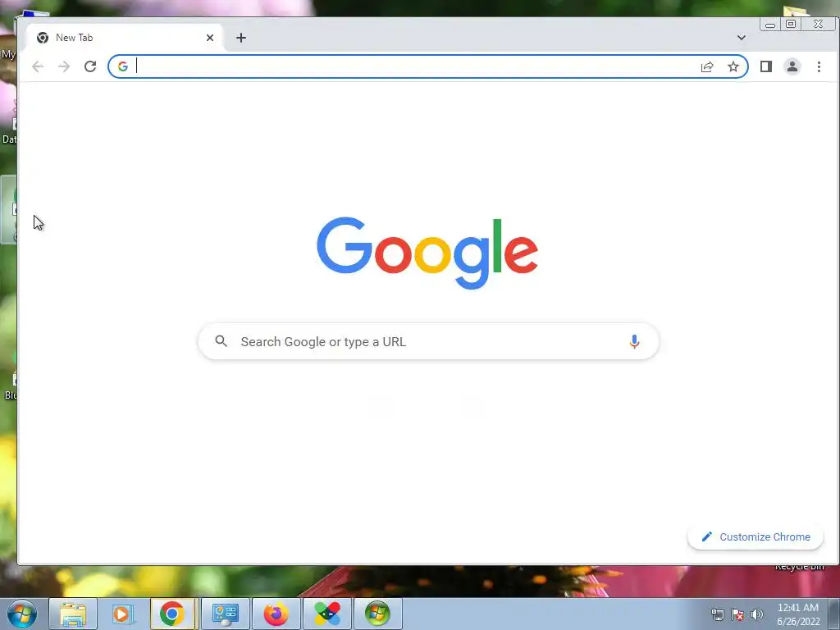Open a new tab with plus button
The height and width of the screenshot is (630, 840).
pyautogui.click(x=241, y=38)
